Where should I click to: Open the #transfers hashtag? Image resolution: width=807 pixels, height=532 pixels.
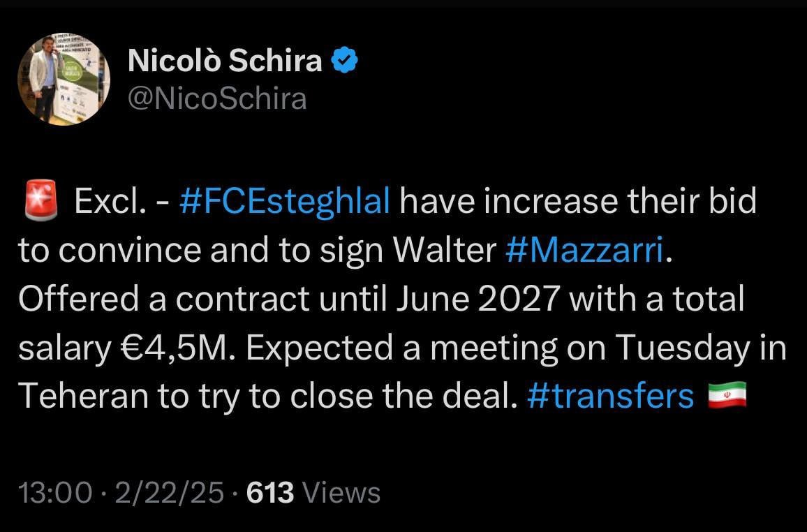point(611,396)
